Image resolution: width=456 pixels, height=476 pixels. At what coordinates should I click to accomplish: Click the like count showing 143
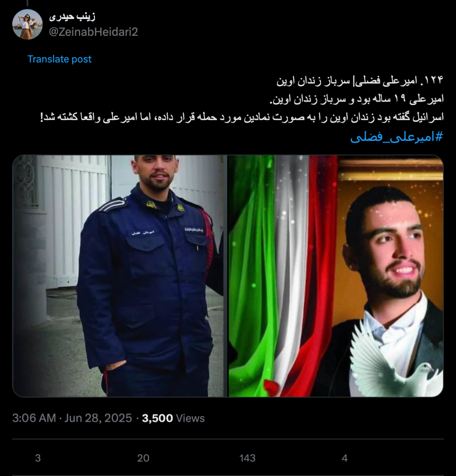coord(247,458)
